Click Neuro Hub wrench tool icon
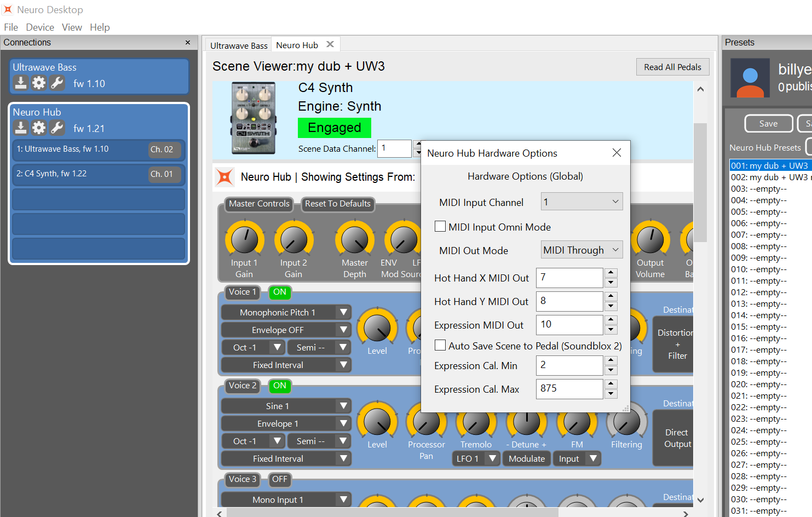This screenshot has width=812, height=517. (57, 128)
